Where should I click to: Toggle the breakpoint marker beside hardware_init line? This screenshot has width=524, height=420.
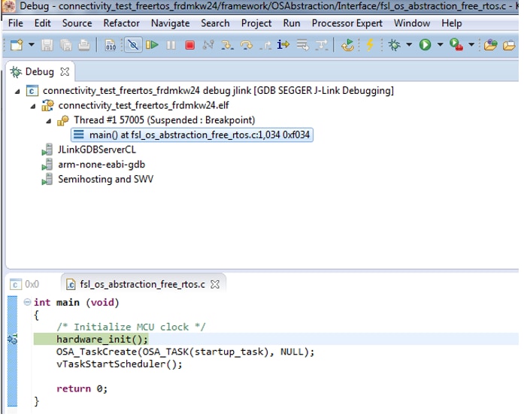11,340
